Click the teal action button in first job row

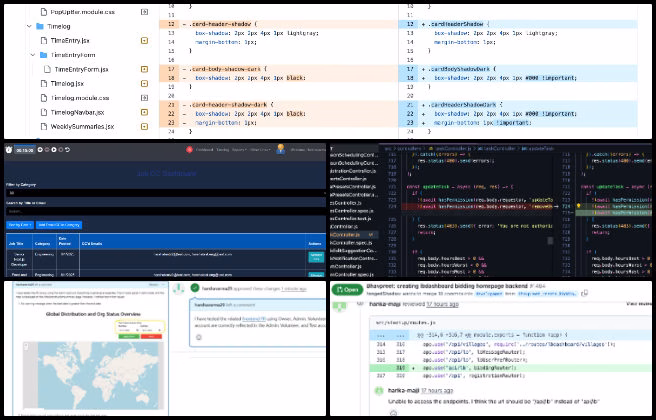coord(316,257)
